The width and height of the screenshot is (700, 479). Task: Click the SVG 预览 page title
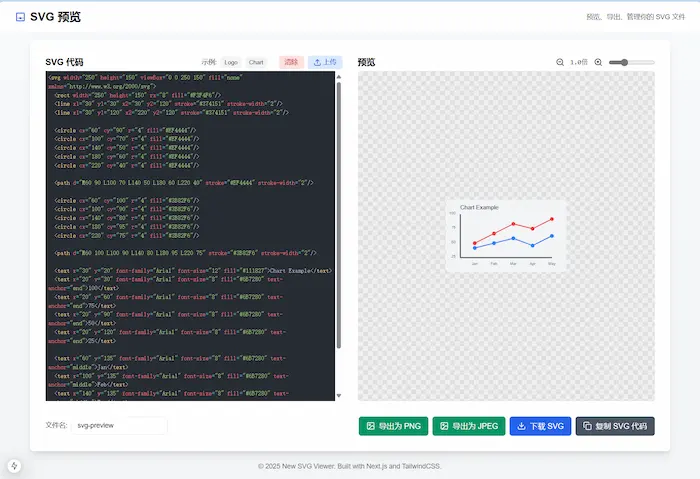pyautogui.click(x=56, y=17)
